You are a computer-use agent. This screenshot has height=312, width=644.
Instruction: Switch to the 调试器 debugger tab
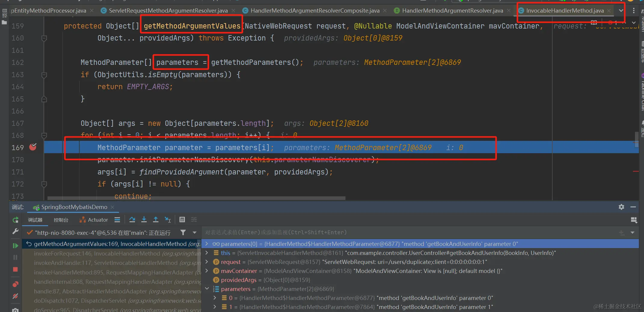coord(35,220)
